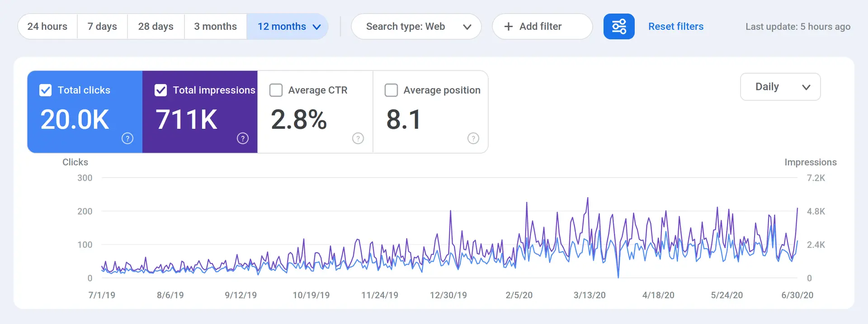The width and height of the screenshot is (868, 324).
Task: Click the 200 clicks axis value
Action: pos(85,211)
